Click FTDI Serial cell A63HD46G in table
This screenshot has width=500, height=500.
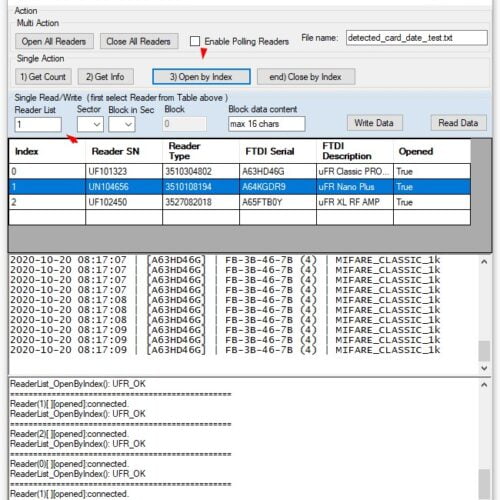point(278,171)
